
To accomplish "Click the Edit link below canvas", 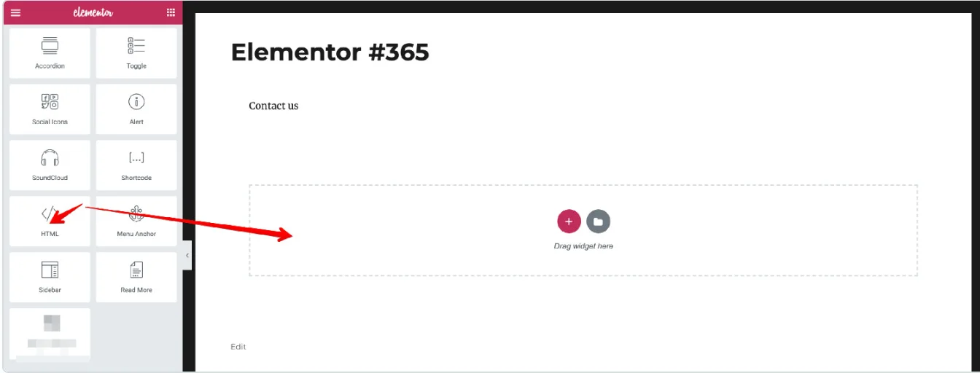I will pos(238,347).
